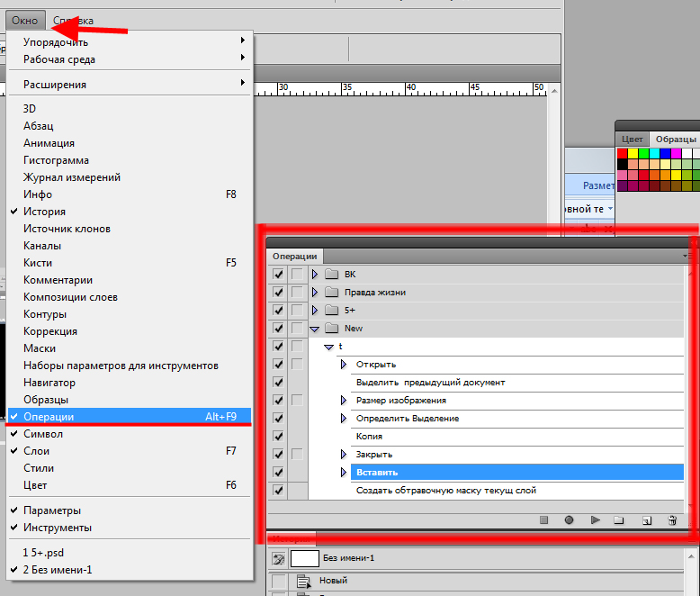
Task: Uncheck the checkmark beside the ВК set
Action: coord(278,275)
